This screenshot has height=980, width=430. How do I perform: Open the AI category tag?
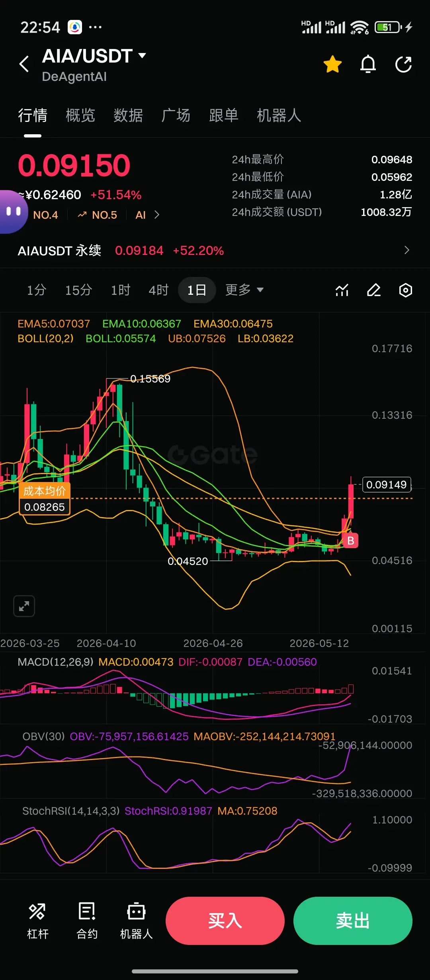click(x=141, y=215)
